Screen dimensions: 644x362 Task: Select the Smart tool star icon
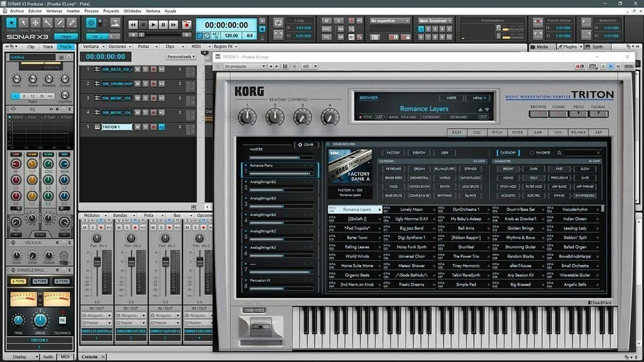point(11,23)
